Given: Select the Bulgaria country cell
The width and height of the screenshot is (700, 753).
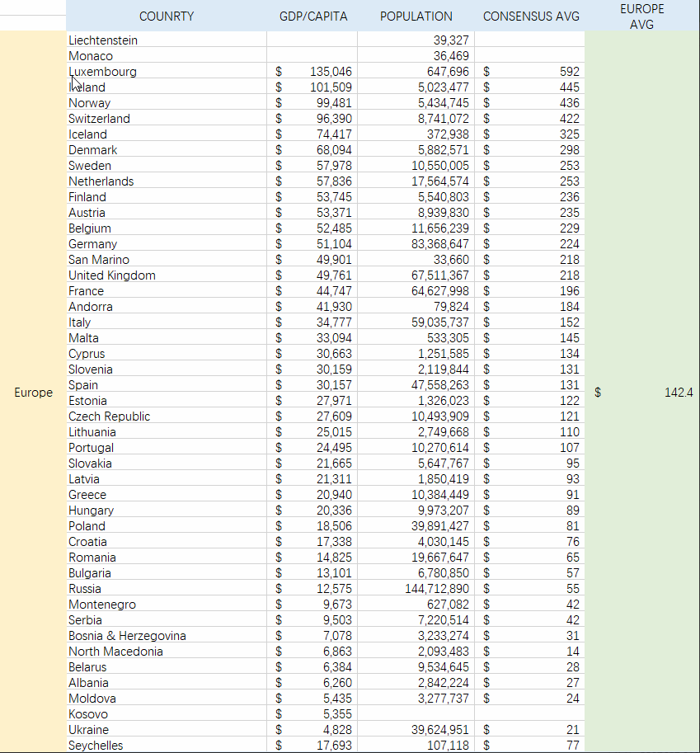Looking at the screenshot, I should (166, 573).
